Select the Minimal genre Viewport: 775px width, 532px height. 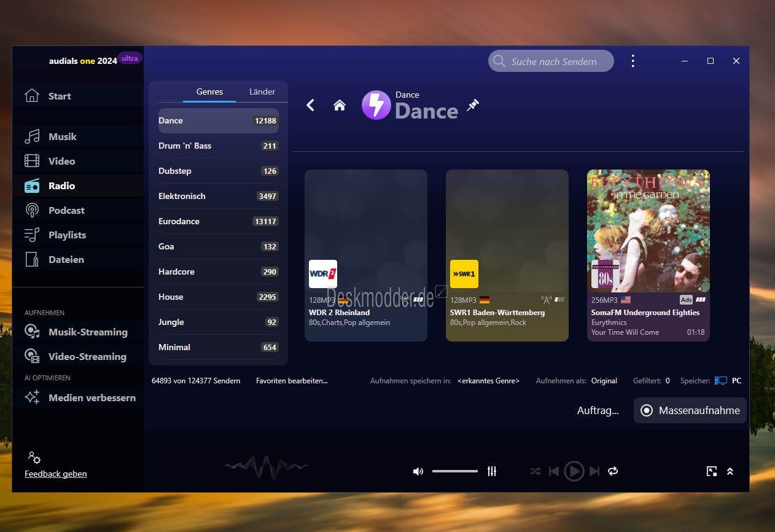point(219,347)
